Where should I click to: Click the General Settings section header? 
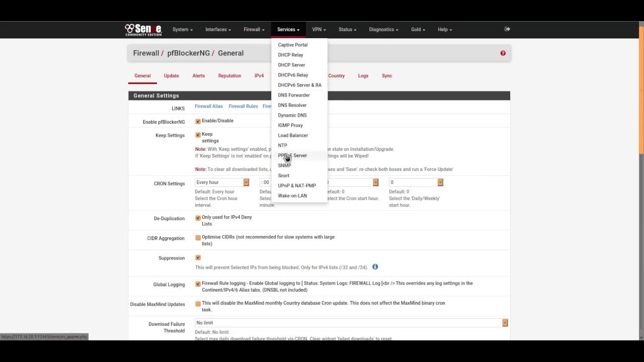[319, 96]
